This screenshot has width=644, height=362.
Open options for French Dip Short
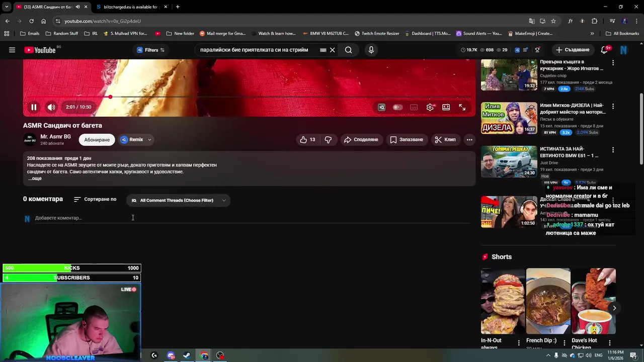point(564,343)
